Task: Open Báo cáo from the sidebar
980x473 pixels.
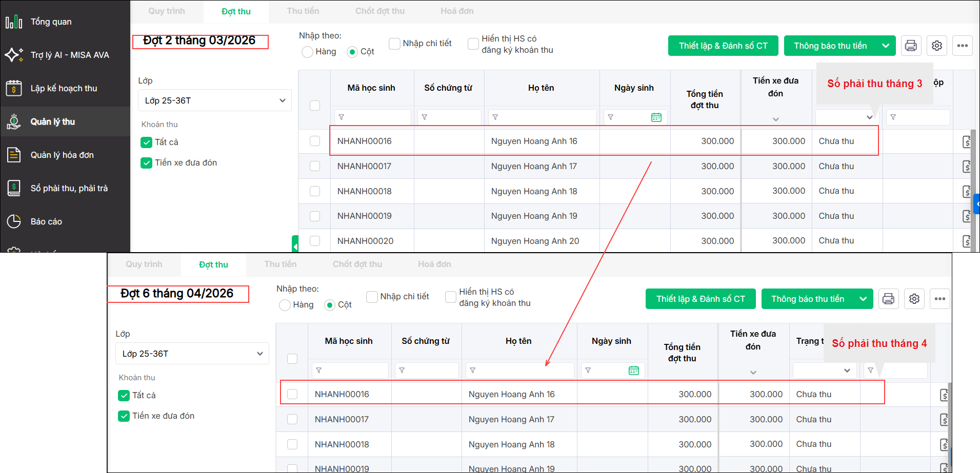Action: point(46,221)
